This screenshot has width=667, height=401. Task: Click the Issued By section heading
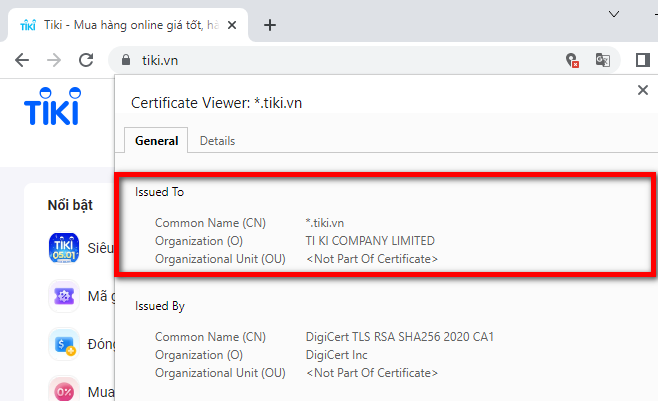coord(160,306)
